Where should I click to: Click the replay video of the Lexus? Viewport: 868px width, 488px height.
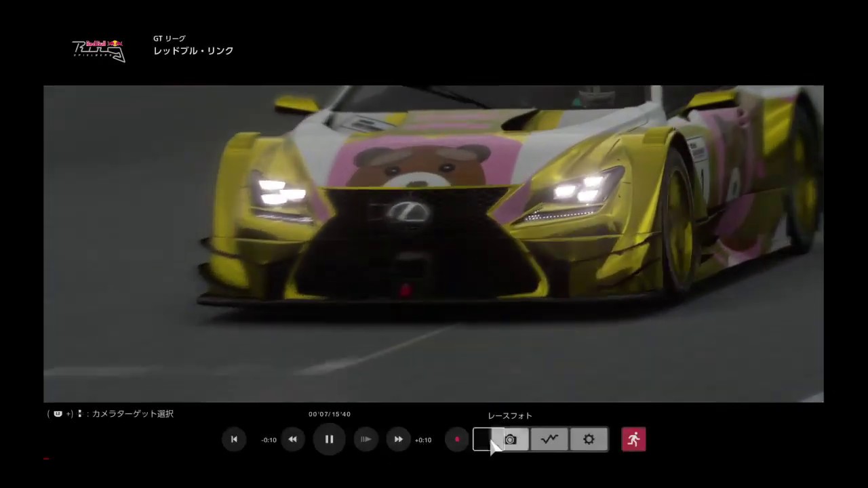[x=433, y=244]
